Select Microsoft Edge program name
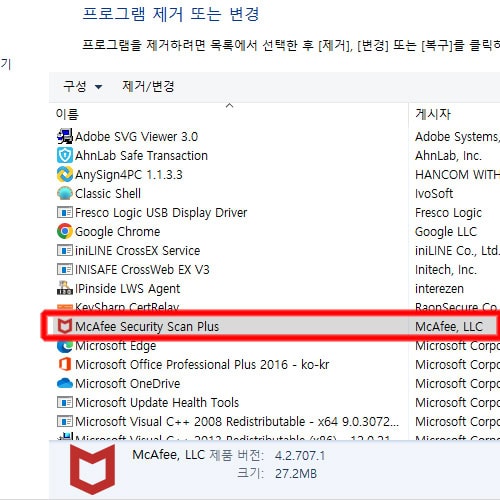The image size is (500, 500). click(x=115, y=346)
